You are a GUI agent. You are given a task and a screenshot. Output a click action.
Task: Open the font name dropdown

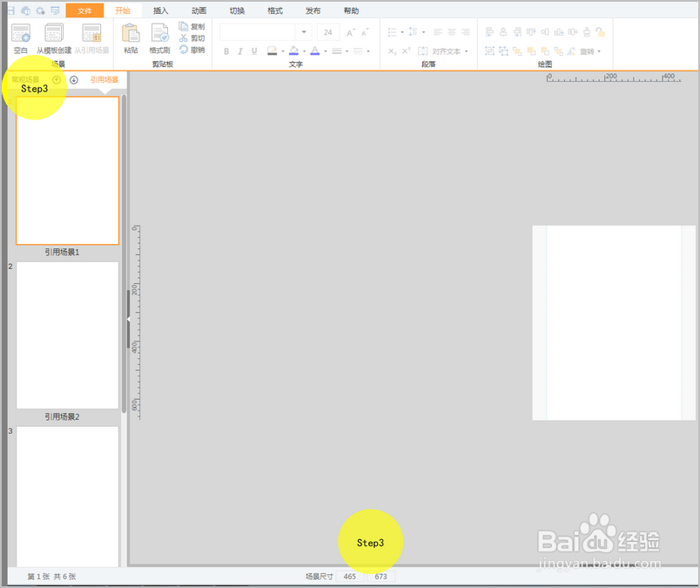point(304,32)
